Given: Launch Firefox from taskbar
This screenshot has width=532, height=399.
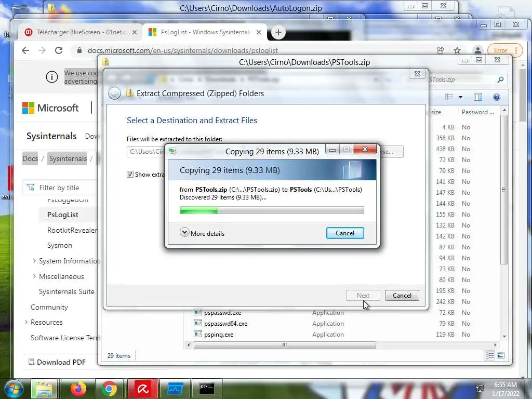Looking at the screenshot, I should pyautogui.click(x=78, y=389).
